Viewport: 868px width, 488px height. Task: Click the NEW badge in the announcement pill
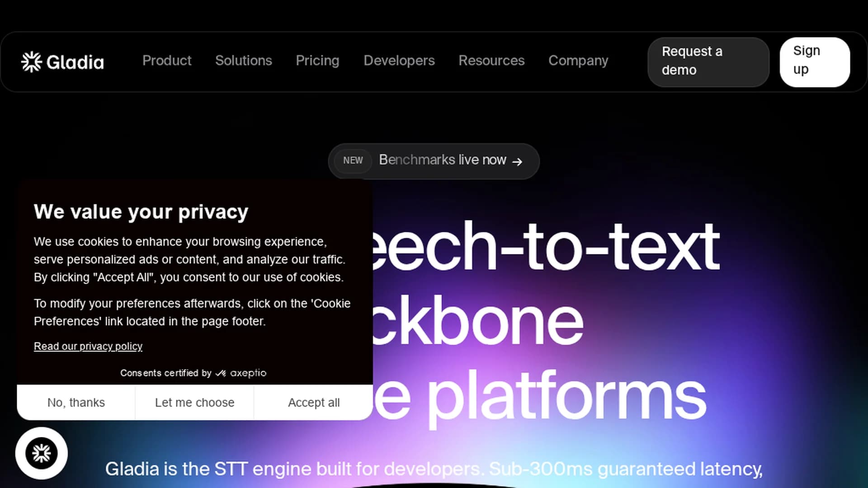[353, 160]
